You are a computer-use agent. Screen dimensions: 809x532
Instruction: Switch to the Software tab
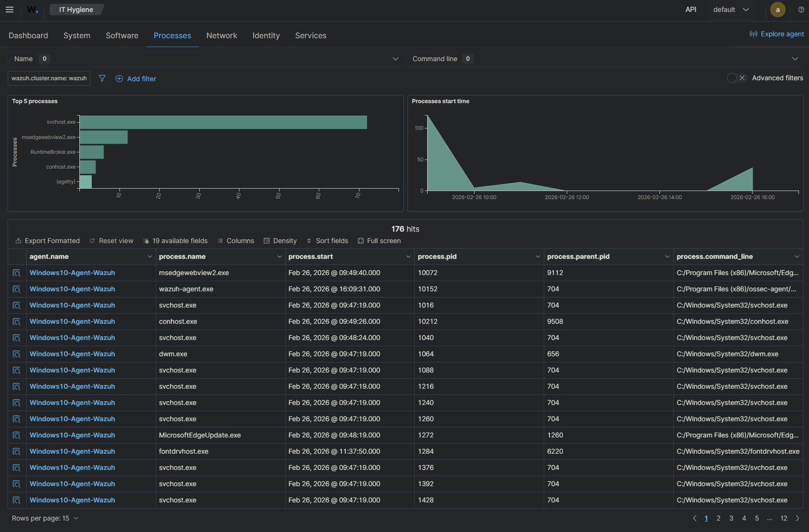pos(122,35)
